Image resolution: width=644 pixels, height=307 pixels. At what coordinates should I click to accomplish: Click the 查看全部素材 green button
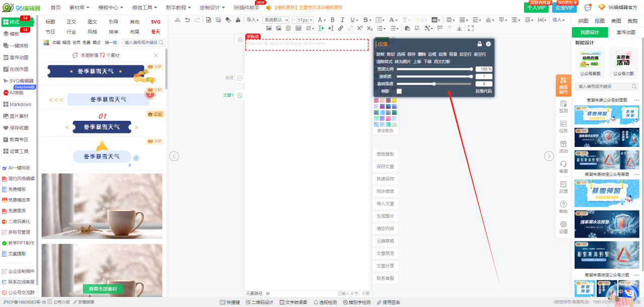click(103, 289)
